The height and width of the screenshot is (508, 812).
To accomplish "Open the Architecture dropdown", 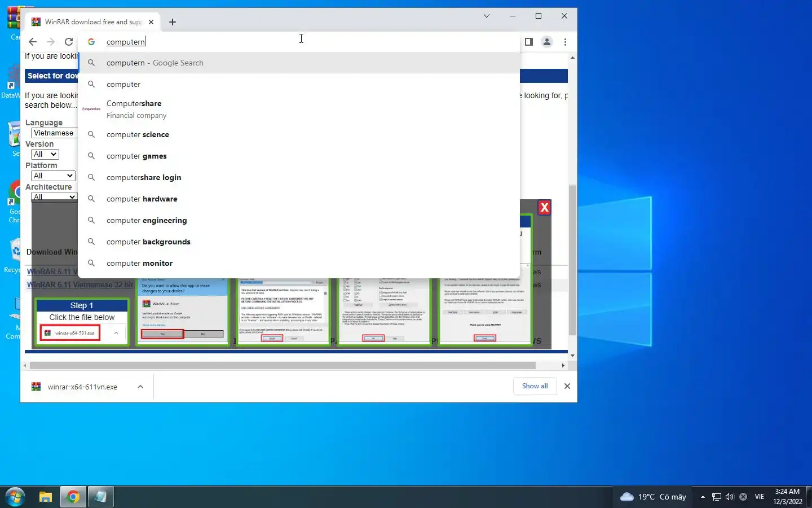I will pos(54,197).
